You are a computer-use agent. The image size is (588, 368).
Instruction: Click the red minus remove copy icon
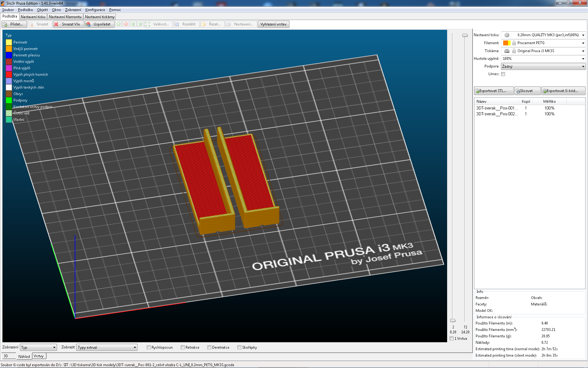click(x=126, y=24)
